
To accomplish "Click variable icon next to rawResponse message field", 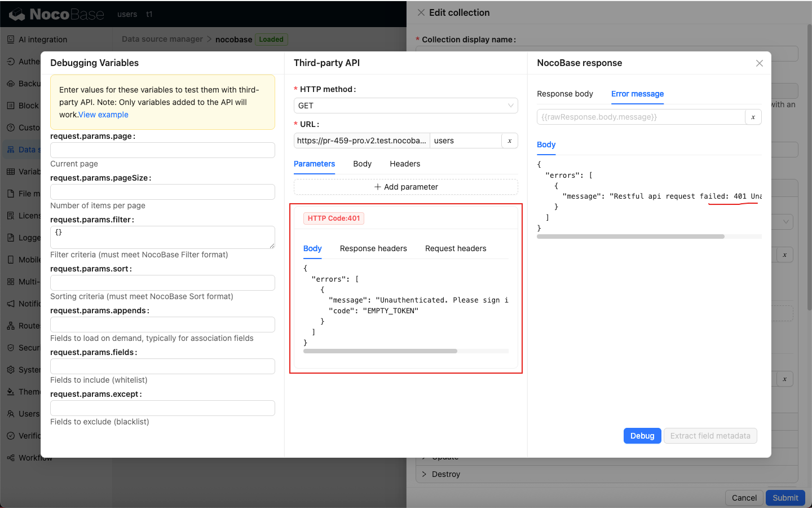I will tap(753, 117).
